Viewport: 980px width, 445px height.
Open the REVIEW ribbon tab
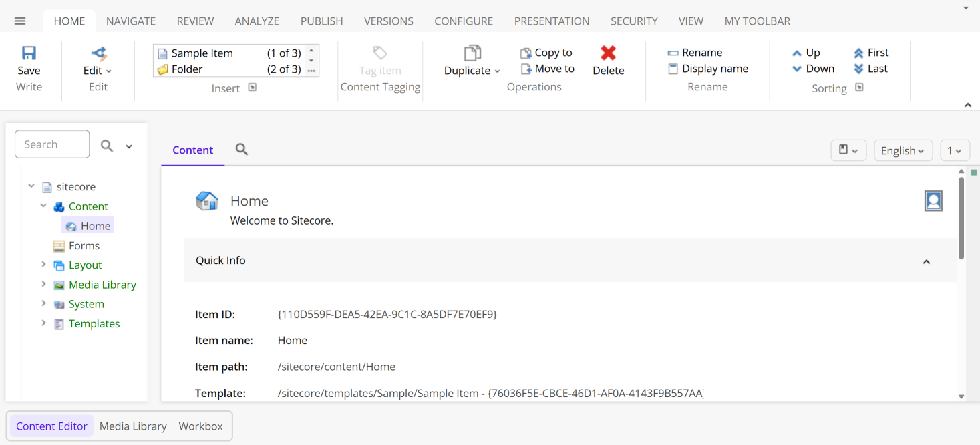coord(195,21)
